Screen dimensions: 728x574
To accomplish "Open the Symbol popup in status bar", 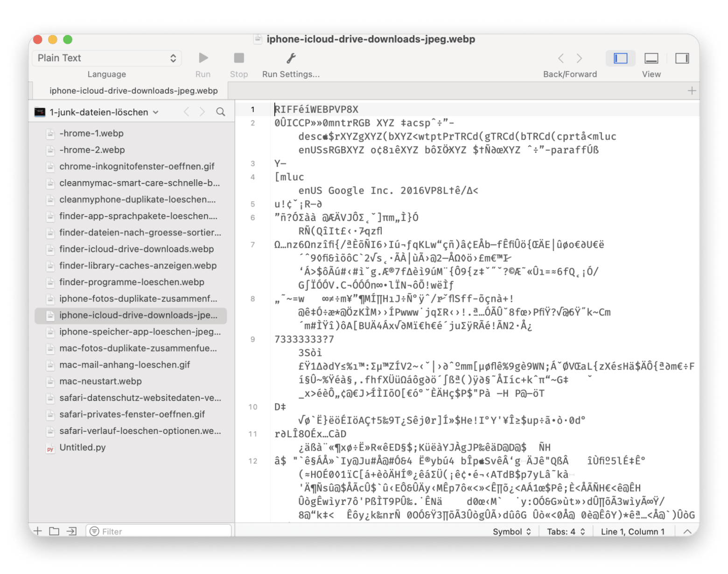I will (511, 532).
